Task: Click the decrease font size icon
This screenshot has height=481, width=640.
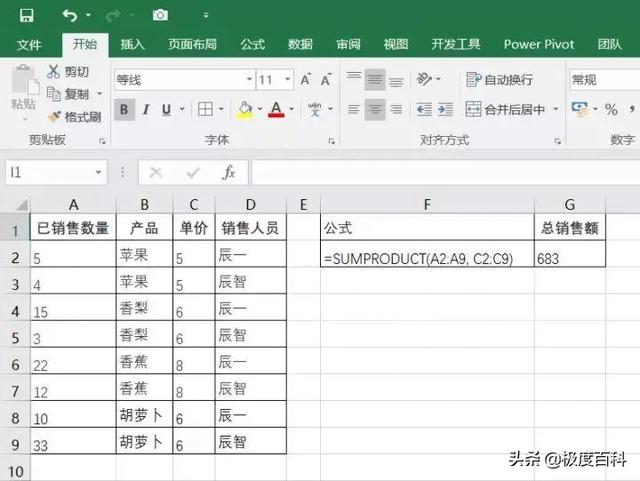Action: [x=326, y=79]
